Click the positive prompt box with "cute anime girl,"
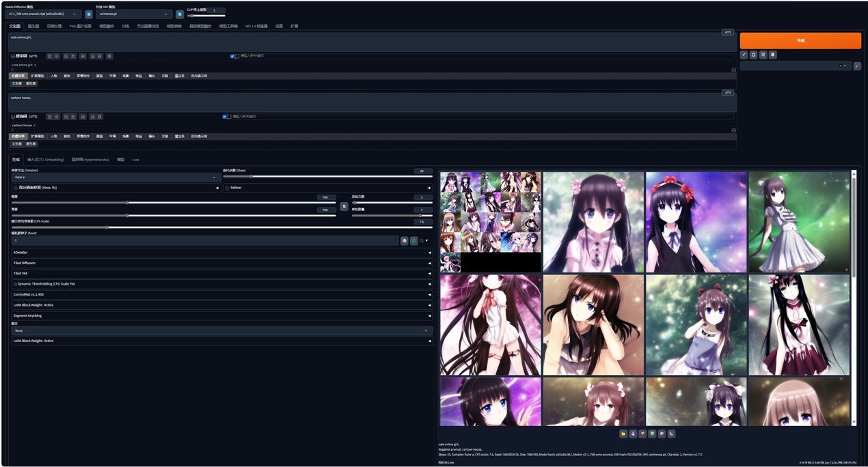This screenshot has height=467, width=868. pos(372,42)
